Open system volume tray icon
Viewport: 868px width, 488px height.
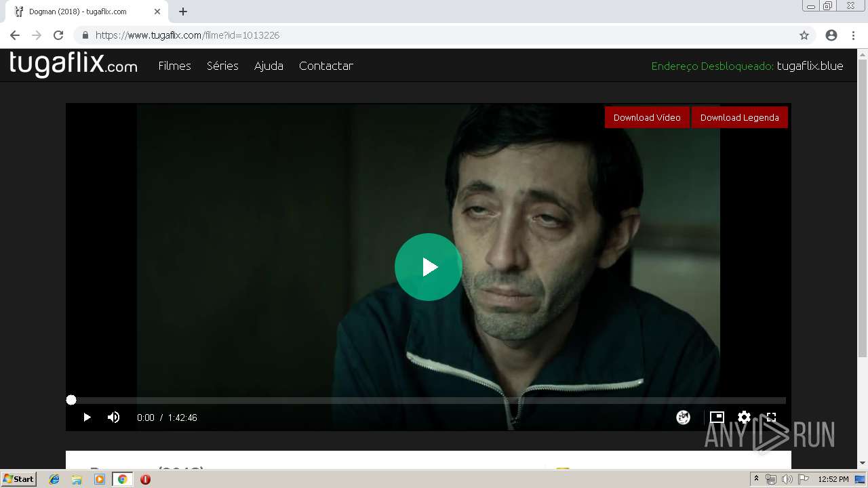click(787, 479)
